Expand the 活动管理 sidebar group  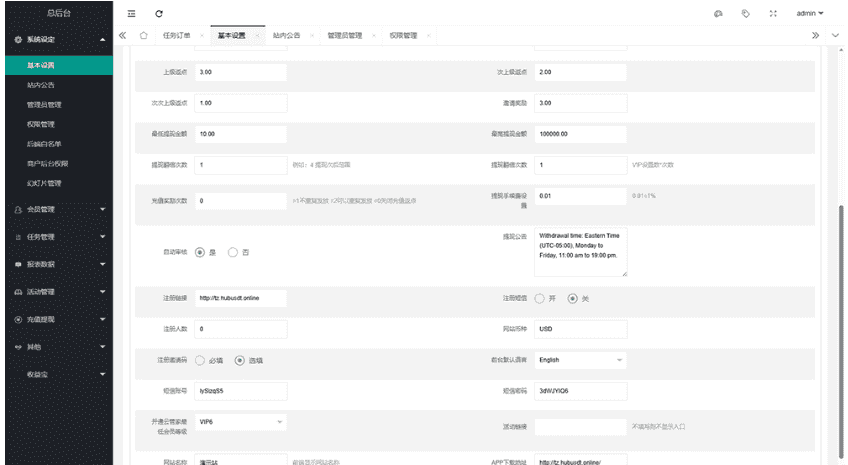click(102, 292)
